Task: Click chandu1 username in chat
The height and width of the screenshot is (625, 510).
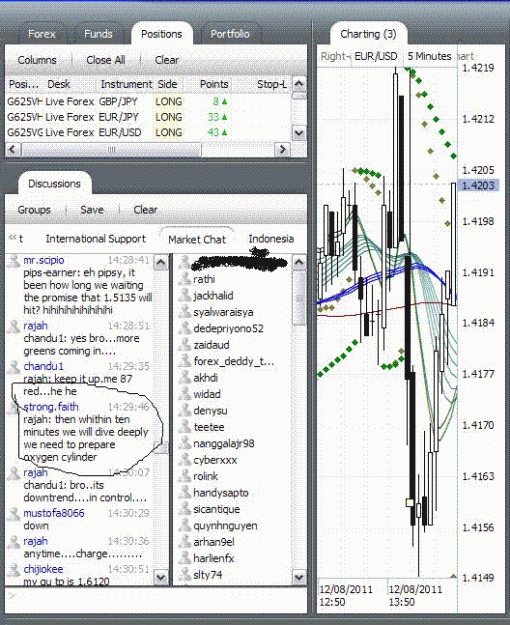Action: (x=43, y=366)
